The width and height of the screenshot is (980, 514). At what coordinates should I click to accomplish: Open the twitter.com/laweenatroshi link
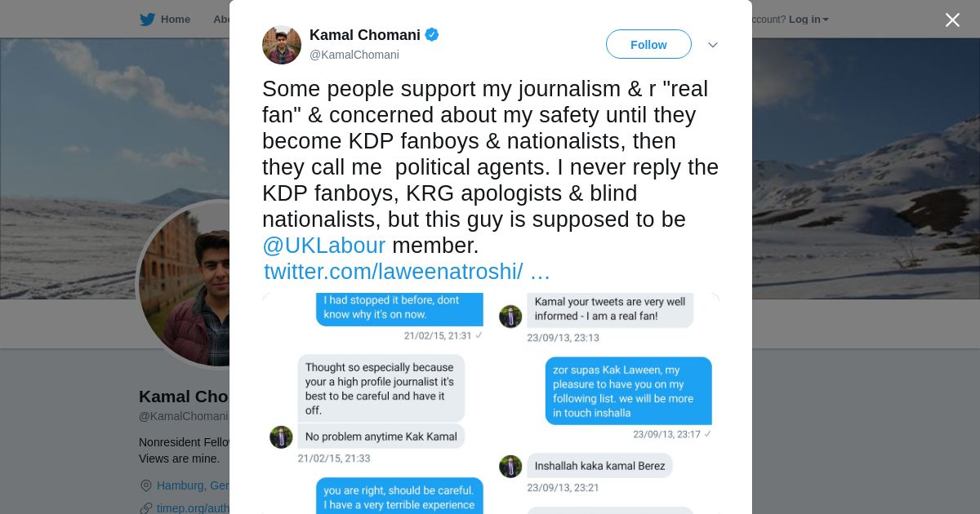pos(407,272)
